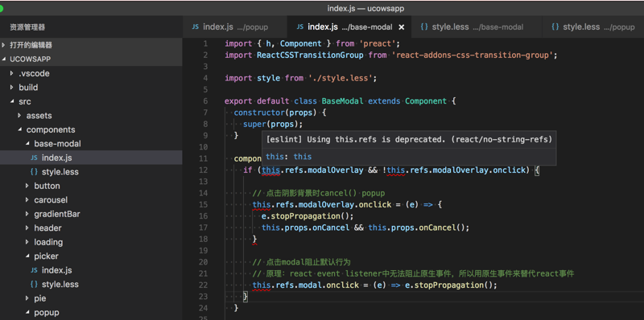Click line number 22 in the gutter
The width and height of the screenshot is (644, 320).
point(203,285)
